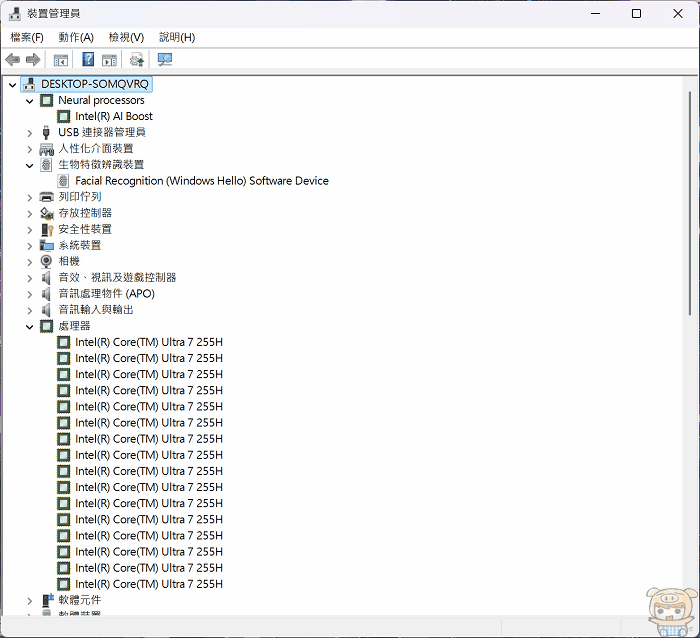Click the Back arrow toolbar button

13,60
